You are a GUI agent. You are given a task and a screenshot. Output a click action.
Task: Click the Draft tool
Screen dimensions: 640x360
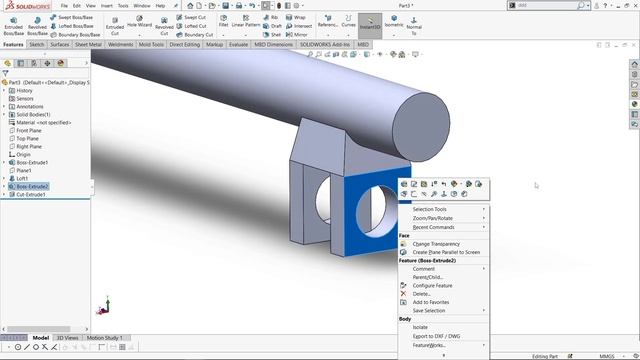[272, 26]
